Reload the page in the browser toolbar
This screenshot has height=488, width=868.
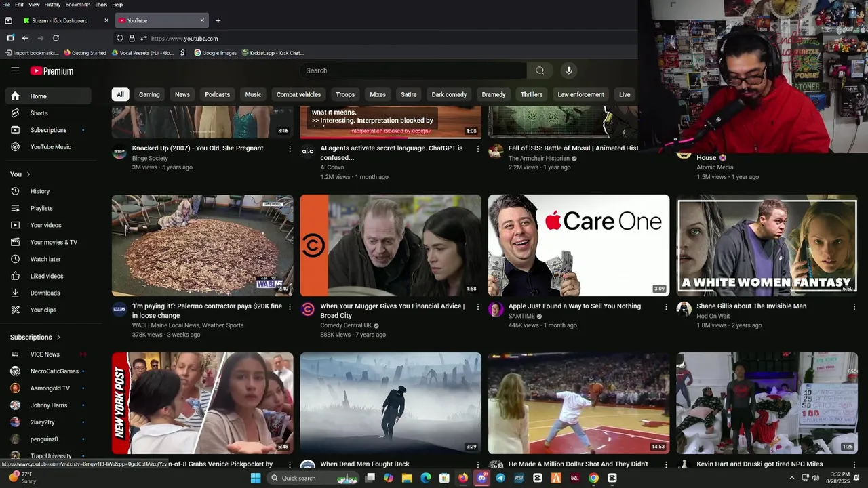[x=56, y=39]
